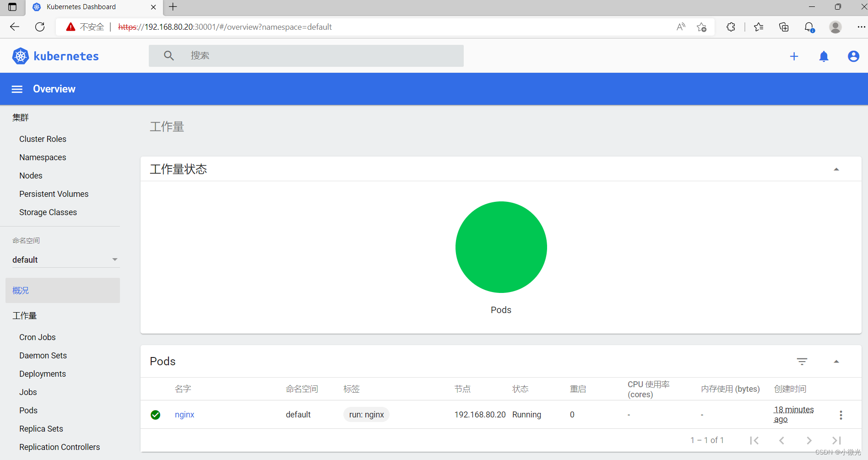Click the browser address bar URL
868x460 pixels.
point(225,27)
